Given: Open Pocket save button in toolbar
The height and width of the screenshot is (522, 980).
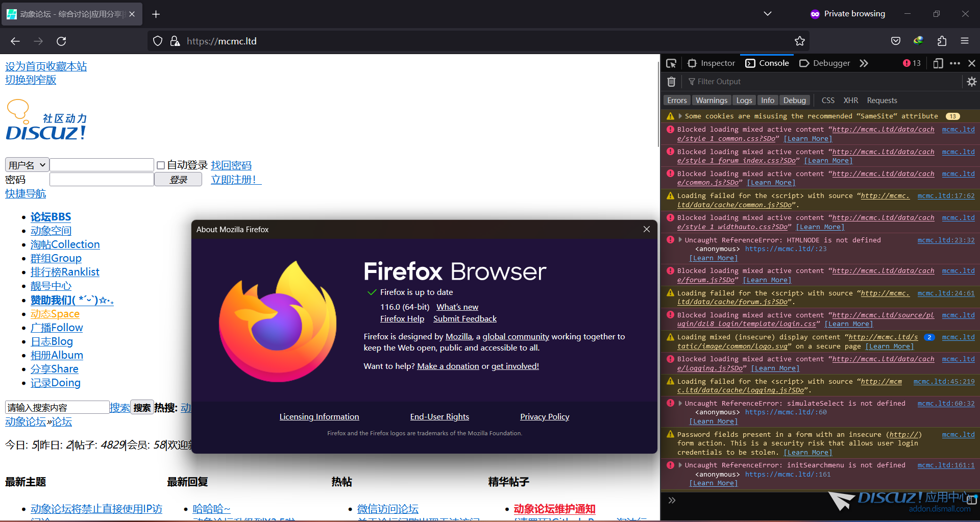Looking at the screenshot, I should coord(895,41).
